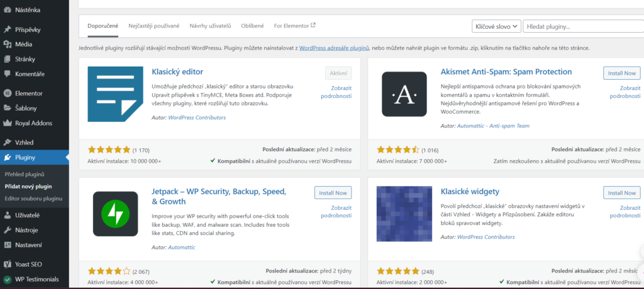Open the Klíčové slovo search type dropdown
The image size is (644, 289).
[x=497, y=26]
